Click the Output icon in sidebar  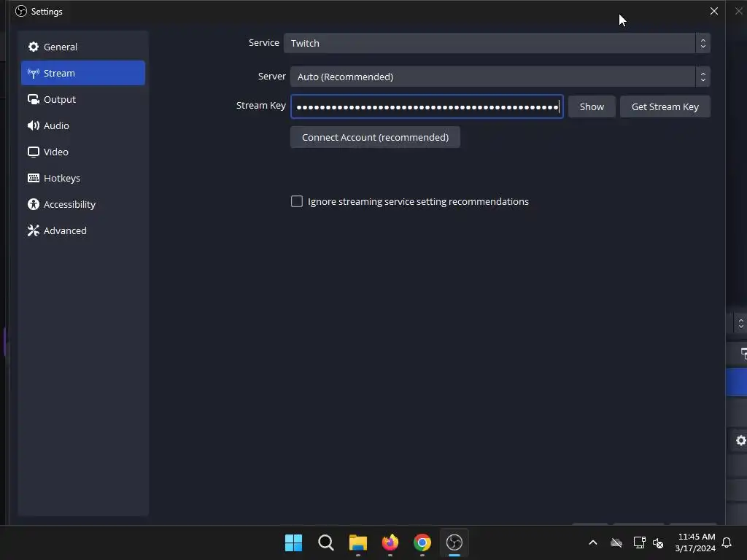tap(34, 99)
